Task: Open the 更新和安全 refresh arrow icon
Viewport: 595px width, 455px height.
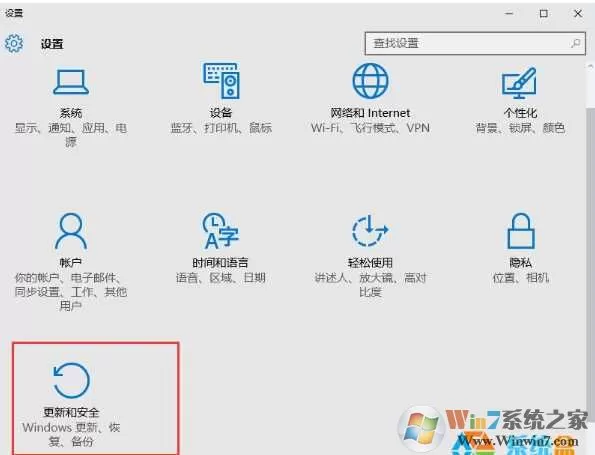Action: 71,380
